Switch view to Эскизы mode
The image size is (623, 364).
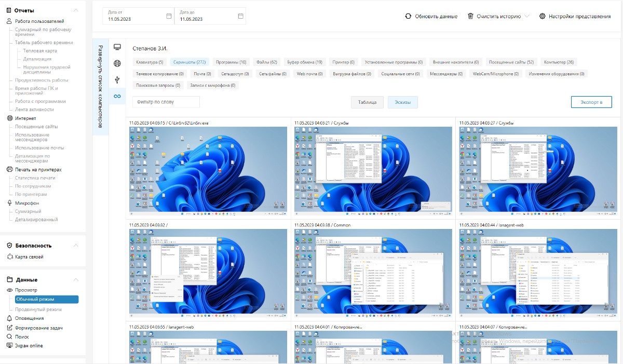point(402,102)
